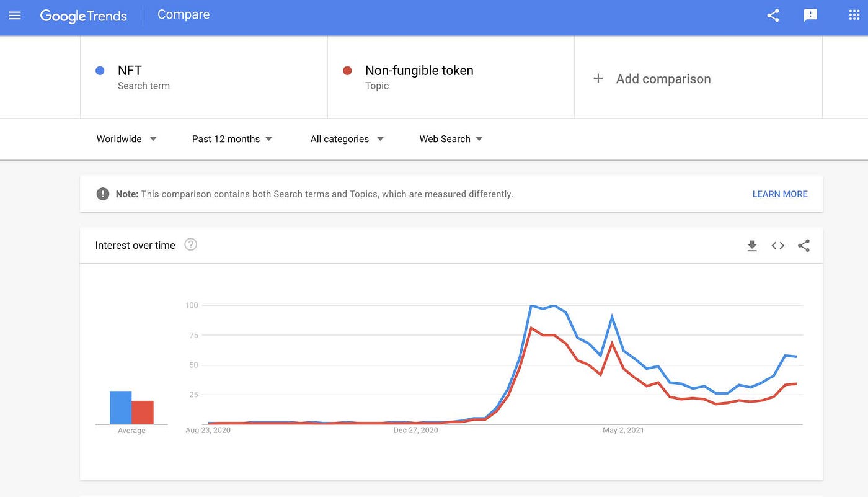This screenshot has height=497, width=868.
Task: Open the Google apps grid
Action: coord(854,16)
